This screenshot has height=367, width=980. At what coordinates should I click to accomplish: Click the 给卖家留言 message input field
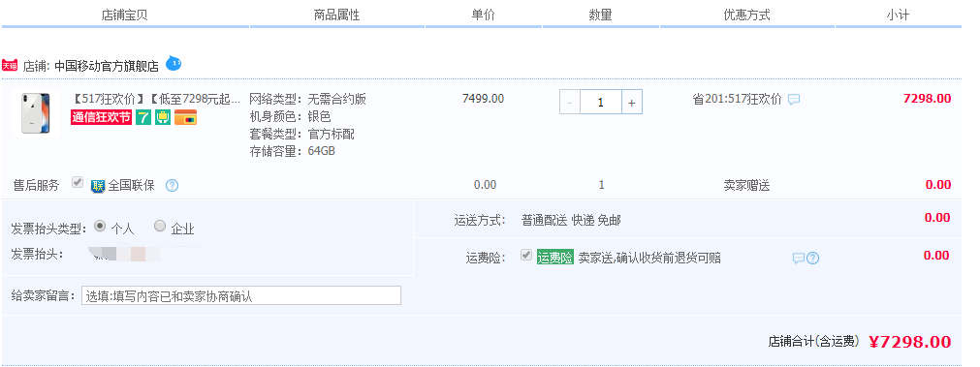241,295
